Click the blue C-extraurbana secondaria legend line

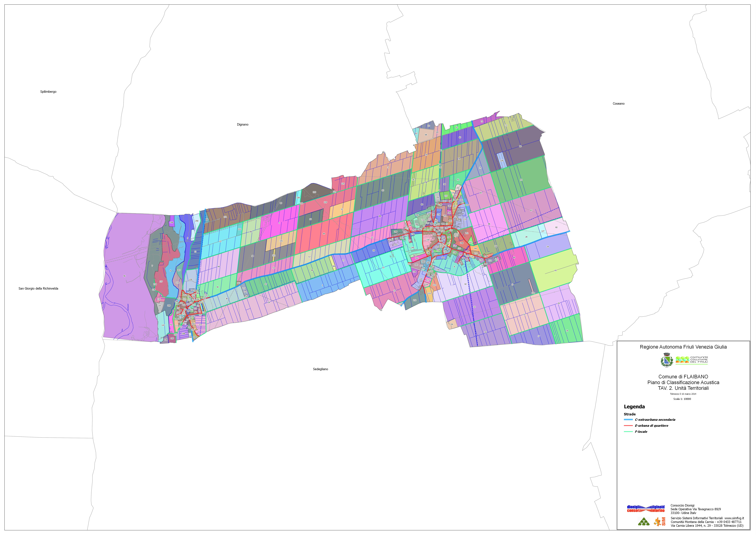click(628, 420)
